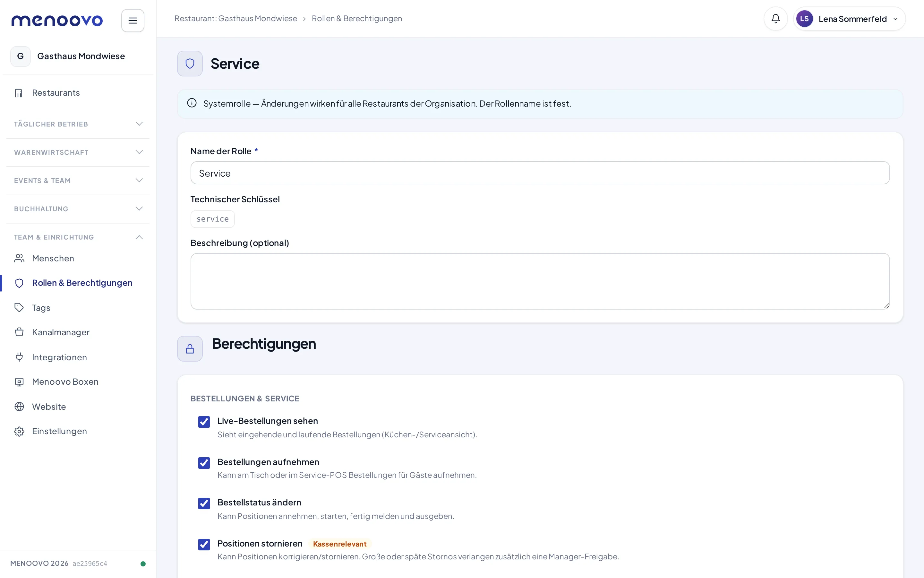Click the Website globe icon

19,407
